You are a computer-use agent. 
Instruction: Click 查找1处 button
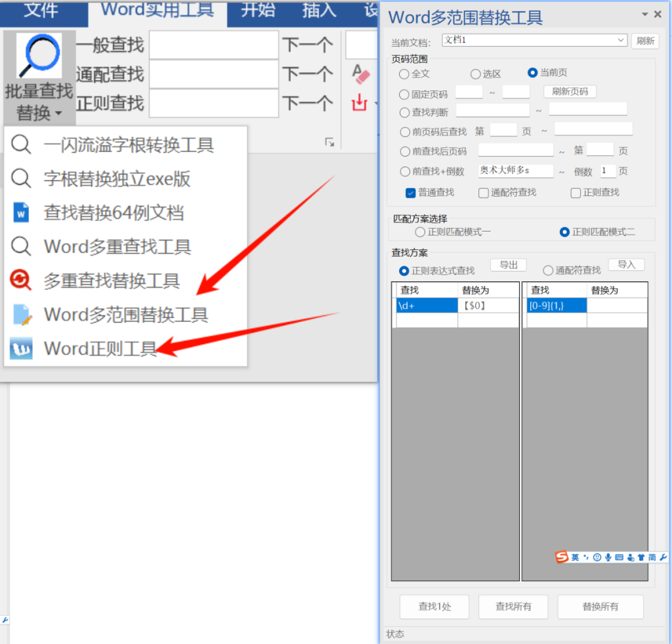click(434, 607)
